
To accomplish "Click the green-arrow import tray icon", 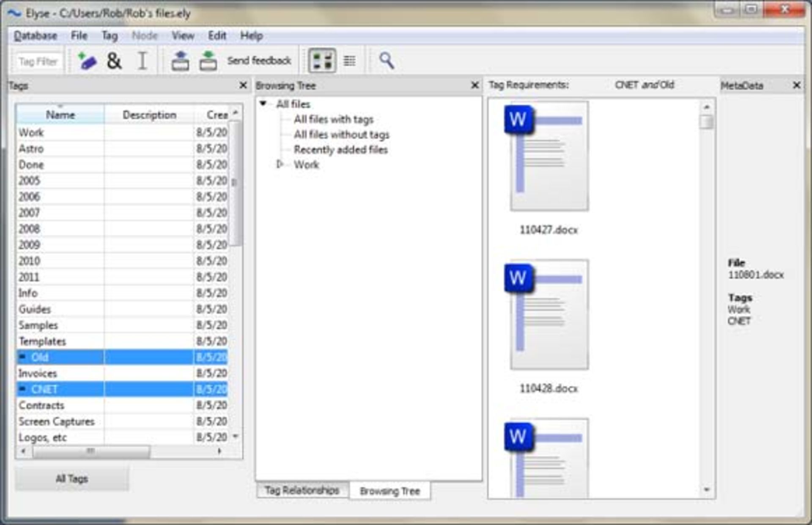I will [208, 61].
